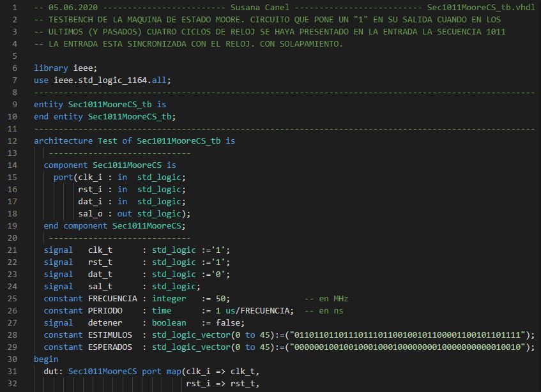541x392 pixels.
Task: Click line number 30 in the gutter
Action: tap(13, 359)
